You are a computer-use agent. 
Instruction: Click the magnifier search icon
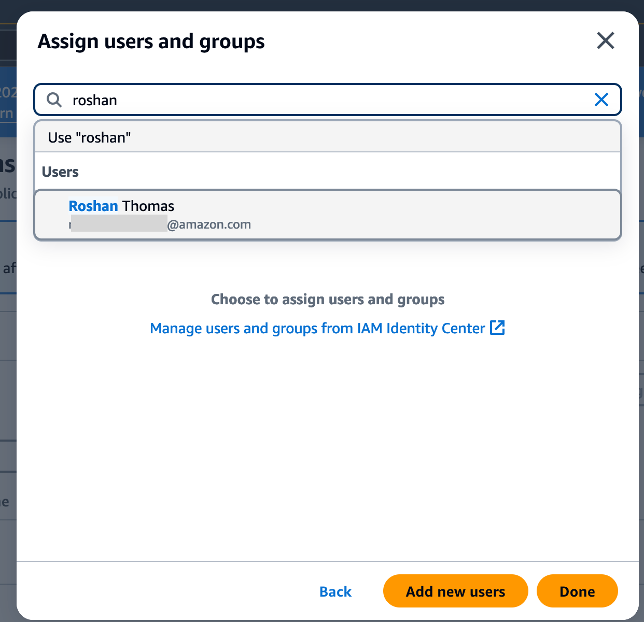coord(54,100)
